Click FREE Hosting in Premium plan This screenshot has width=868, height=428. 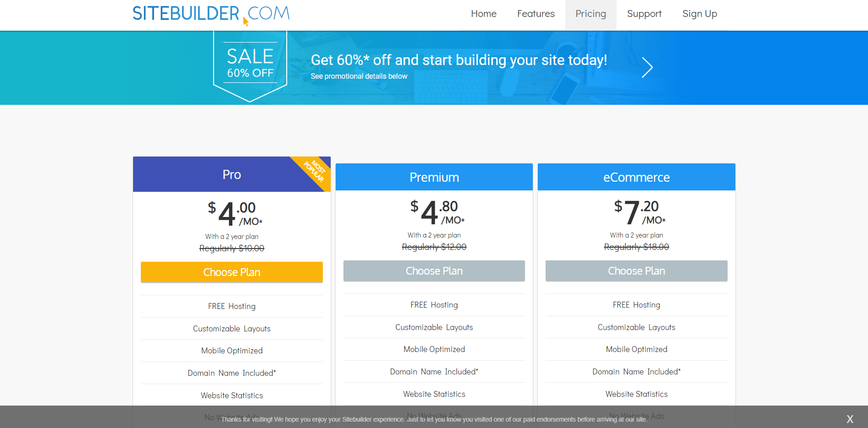click(434, 305)
